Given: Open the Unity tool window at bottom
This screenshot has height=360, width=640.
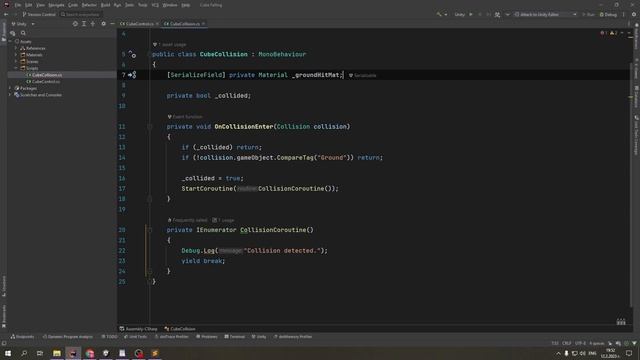Looking at the screenshot, I should [x=259, y=337].
